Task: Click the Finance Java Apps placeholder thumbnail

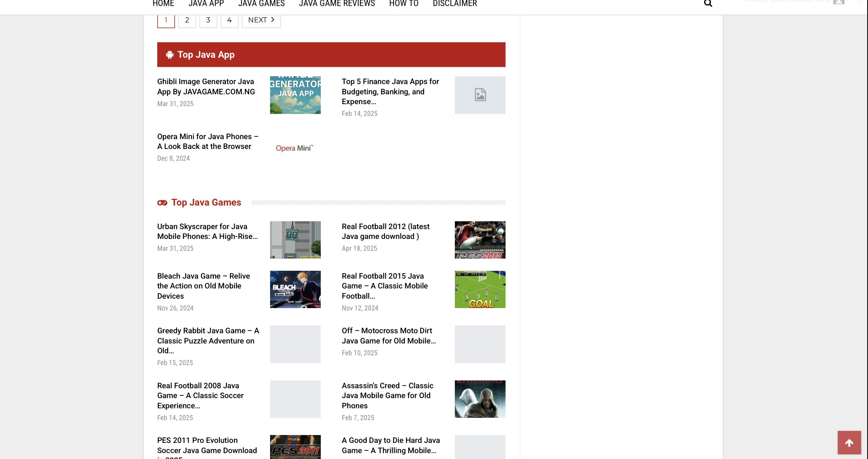Action: 480,95
